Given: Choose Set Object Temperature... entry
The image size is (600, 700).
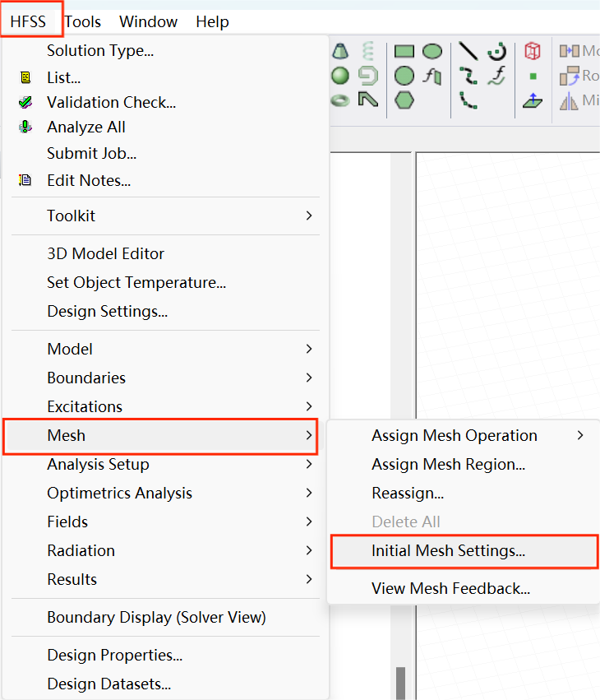Looking at the screenshot, I should (136, 283).
